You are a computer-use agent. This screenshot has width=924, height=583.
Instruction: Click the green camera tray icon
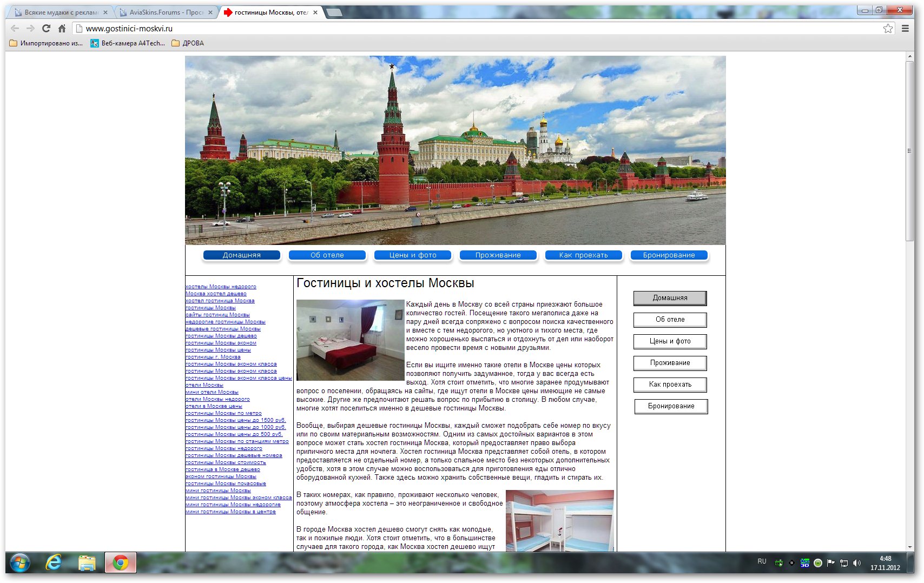[779, 563]
